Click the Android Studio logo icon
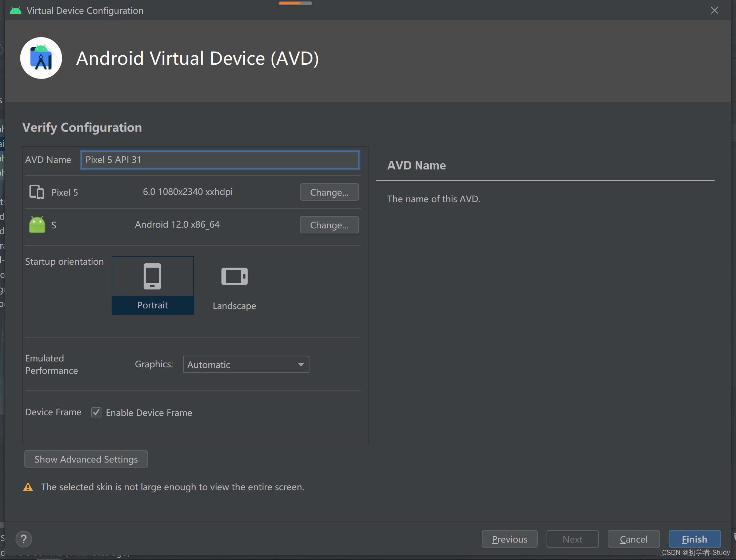 (41, 58)
